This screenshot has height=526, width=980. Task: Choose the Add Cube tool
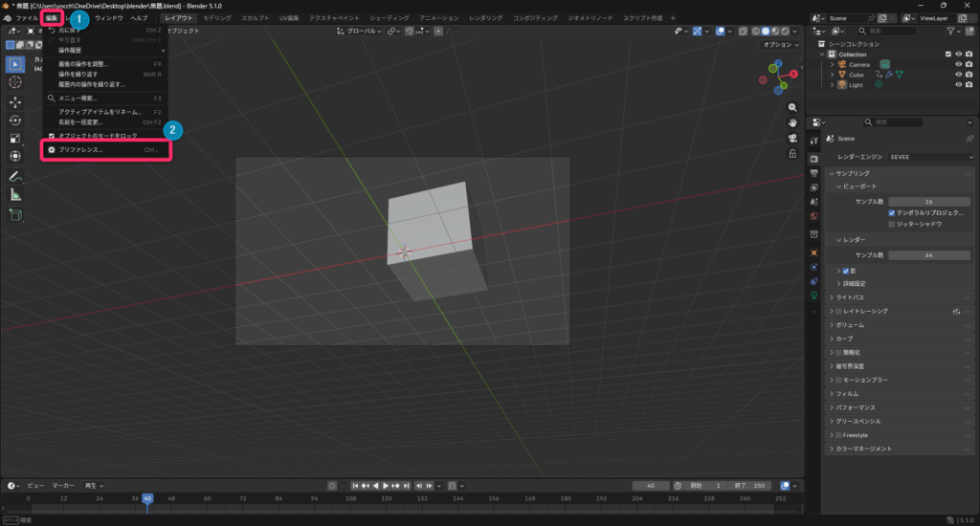pyautogui.click(x=15, y=215)
